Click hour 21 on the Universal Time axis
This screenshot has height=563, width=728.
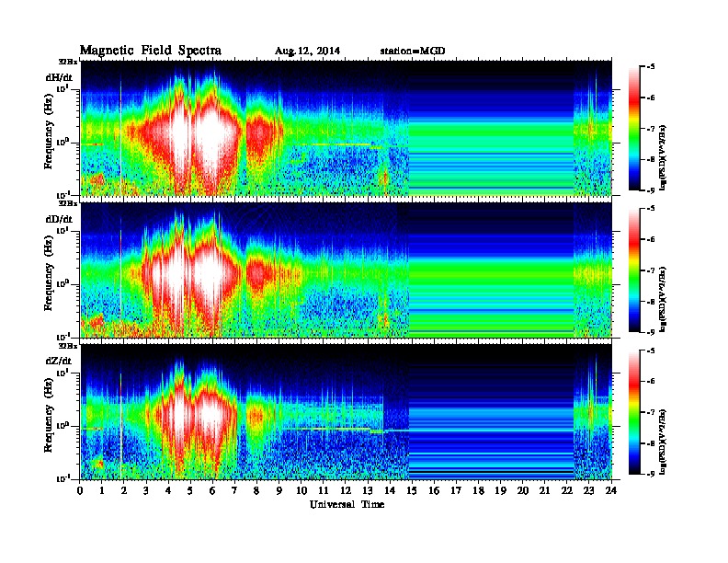tap(544, 490)
